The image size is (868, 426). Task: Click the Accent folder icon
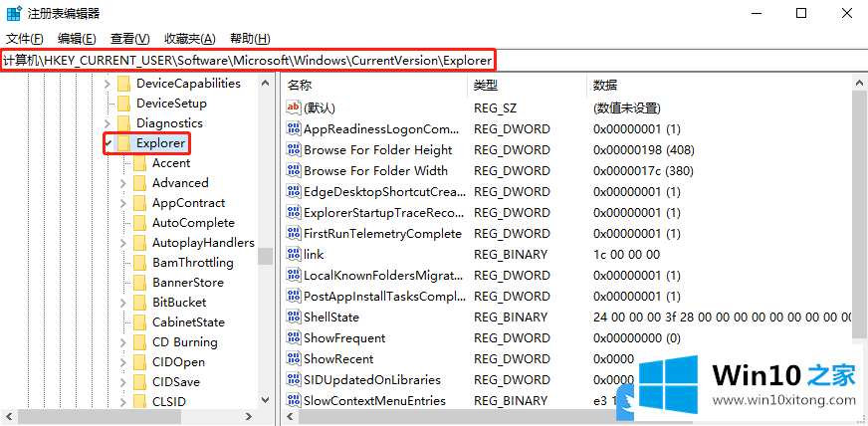(x=140, y=163)
